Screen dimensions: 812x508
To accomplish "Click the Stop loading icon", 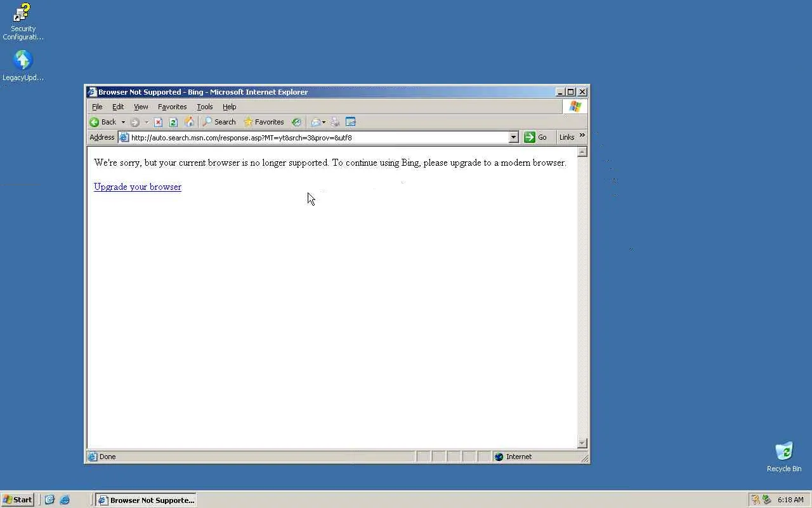I will (x=159, y=122).
